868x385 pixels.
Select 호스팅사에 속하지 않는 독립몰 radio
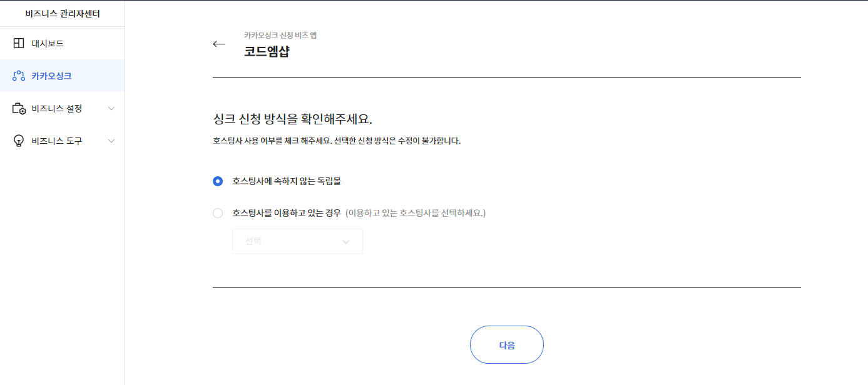(218, 181)
